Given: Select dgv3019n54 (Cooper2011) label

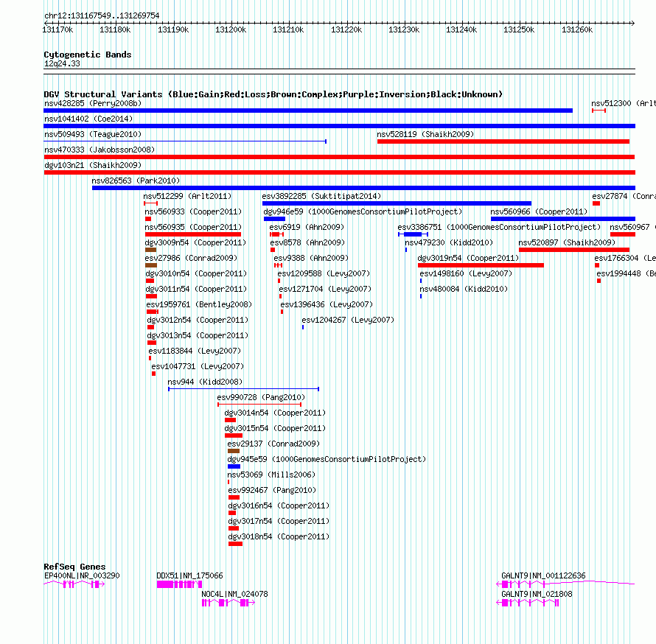Looking at the screenshot, I should click(468, 258).
